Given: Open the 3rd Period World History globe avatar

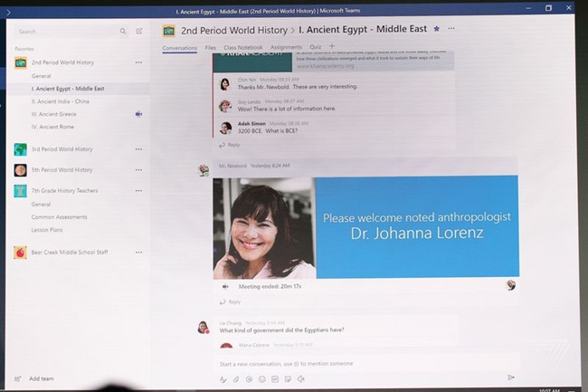Looking at the screenshot, I should pyautogui.click(x=21, y=149).
